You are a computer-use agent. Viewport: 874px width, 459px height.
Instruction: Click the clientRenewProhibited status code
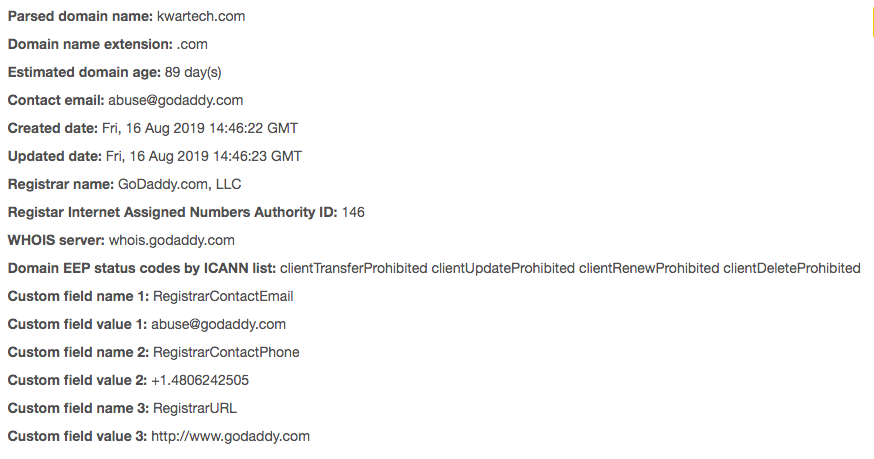coord(649,268)
